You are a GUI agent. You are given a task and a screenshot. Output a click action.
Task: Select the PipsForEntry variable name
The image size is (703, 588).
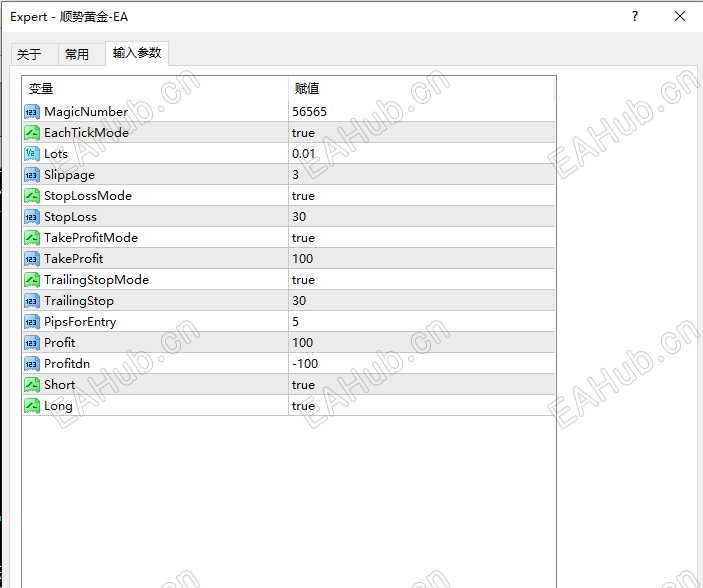[x=80, y=322]
